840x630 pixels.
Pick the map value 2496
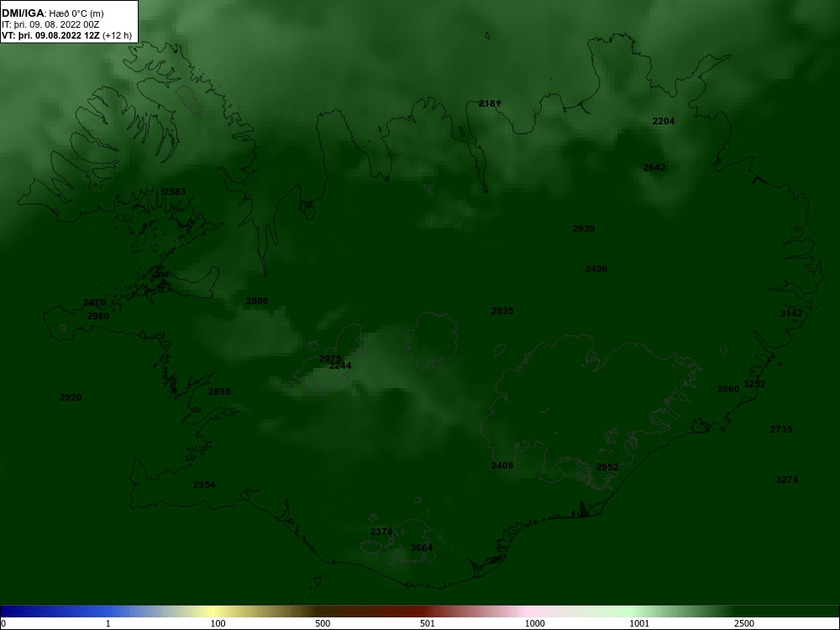pyautogui.click(x=596, y=269)
